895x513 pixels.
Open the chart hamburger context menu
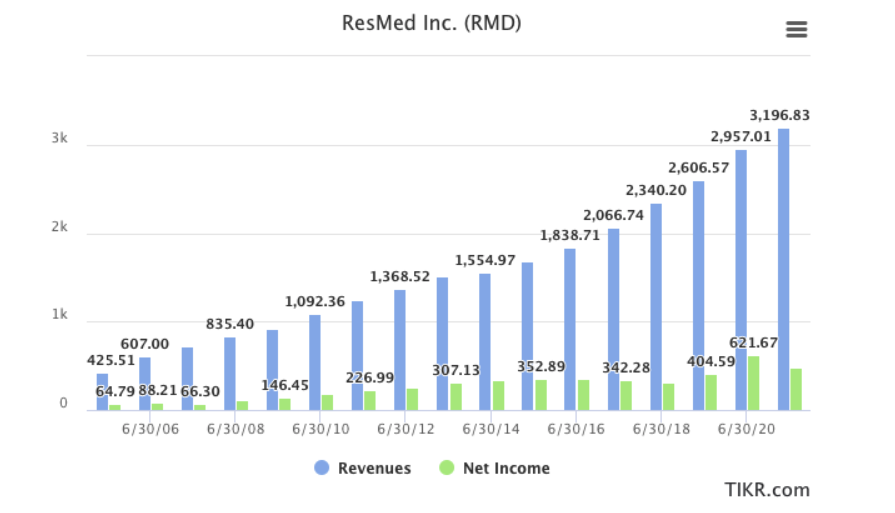point(796,29)
